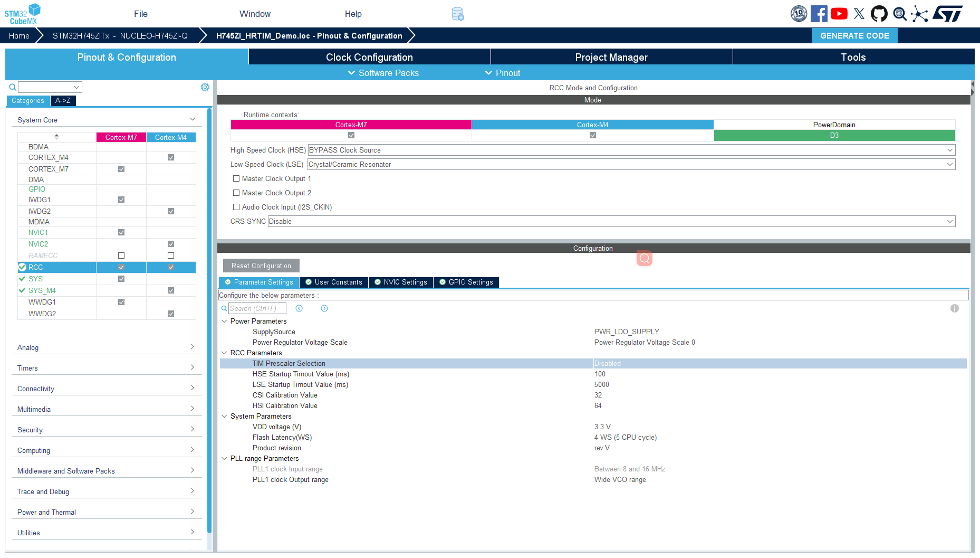This screenshot has width=980, height=558.
Task: Toggle the Cortex-M7 runtime context checkbox
Action: [x=351, y=135]
